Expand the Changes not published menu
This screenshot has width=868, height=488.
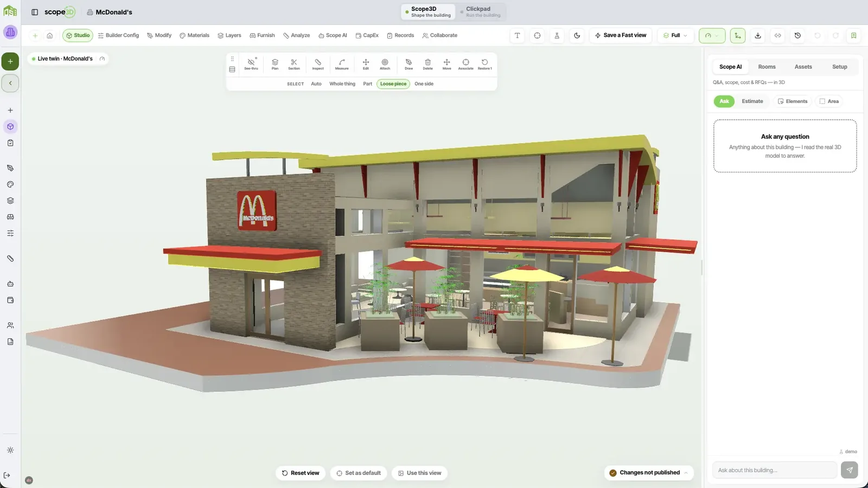(x=649, y=473)
